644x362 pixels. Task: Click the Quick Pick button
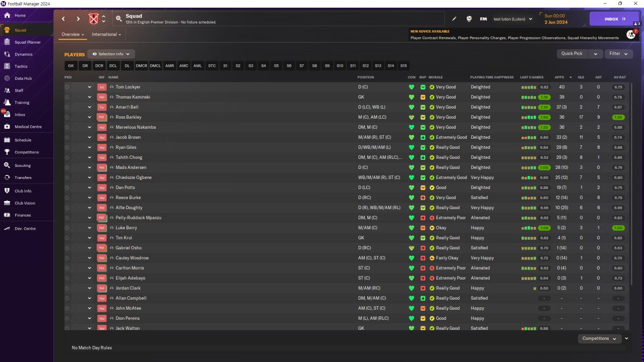[572, 54]
